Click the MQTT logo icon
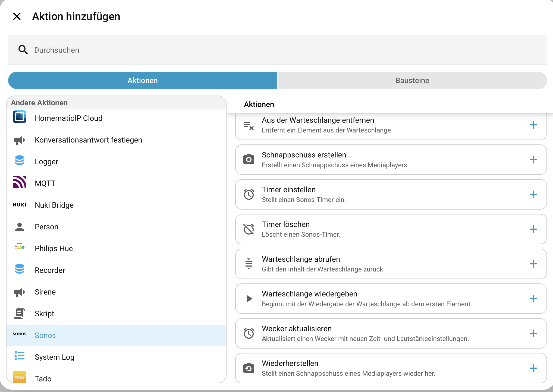Image resolution: width=553 pixels, height=392 pixels. click(20, 182)
